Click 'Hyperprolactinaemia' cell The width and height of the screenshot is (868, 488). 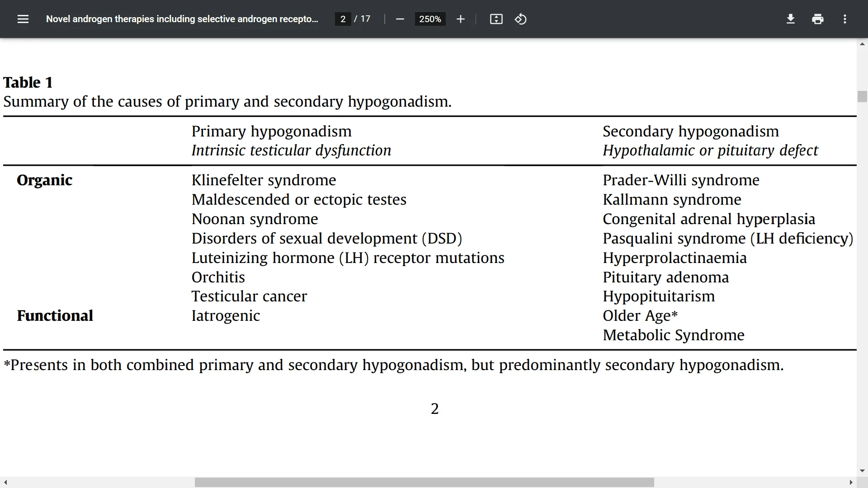point(675,258)
